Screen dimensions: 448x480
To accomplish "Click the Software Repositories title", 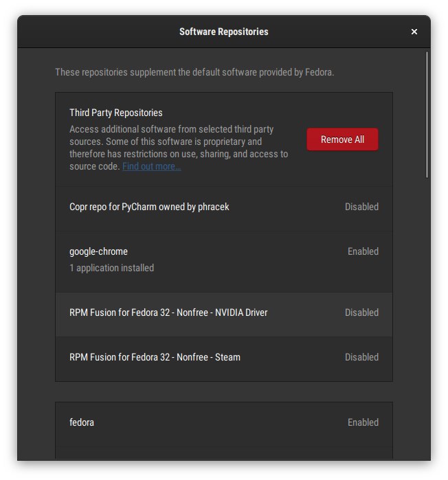I will coord(224,32).
